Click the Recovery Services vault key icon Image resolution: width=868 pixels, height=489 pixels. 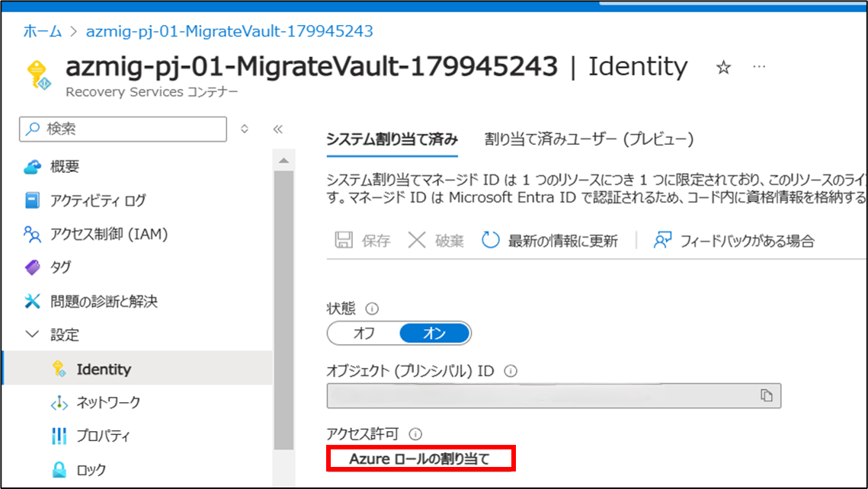[x=40, y=75]
